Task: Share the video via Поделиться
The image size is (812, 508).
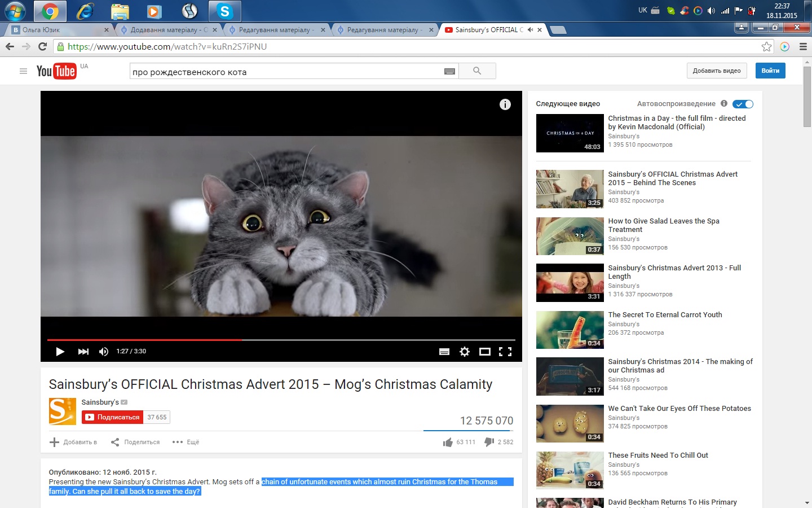Action: point(135,442)
